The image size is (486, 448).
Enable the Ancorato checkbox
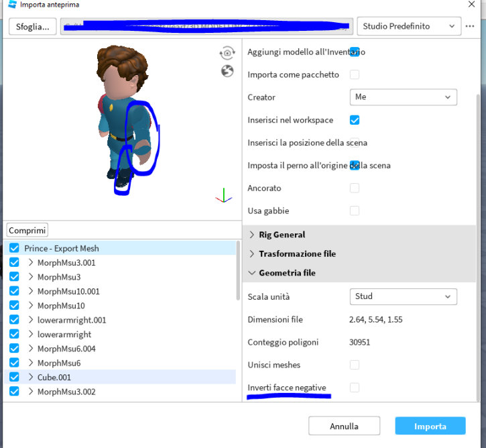point(355,188)
